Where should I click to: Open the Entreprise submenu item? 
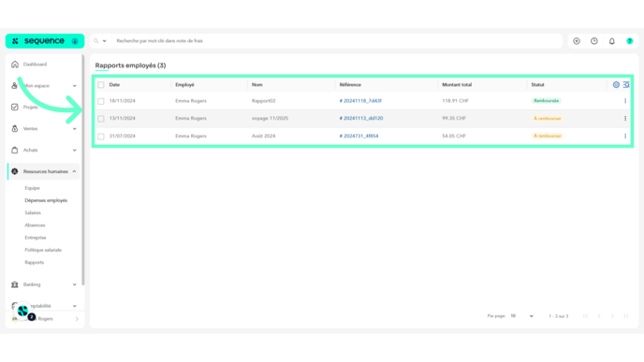[36, 238]
